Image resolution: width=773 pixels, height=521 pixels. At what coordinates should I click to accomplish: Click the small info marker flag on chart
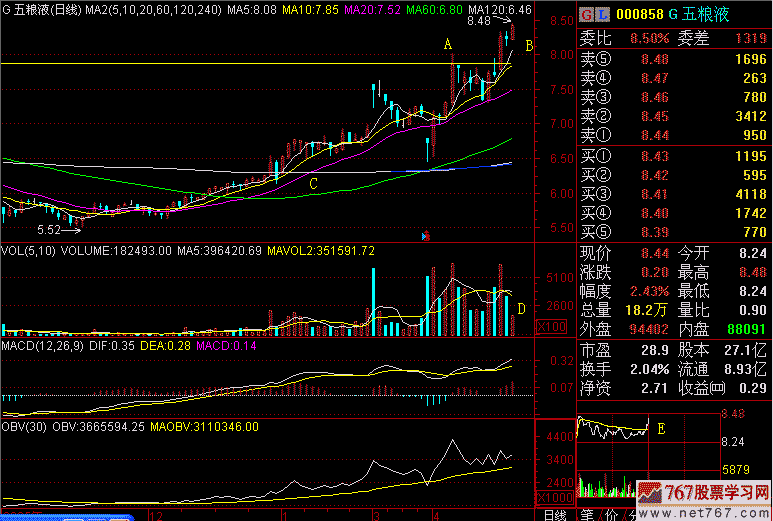(426, 236)
